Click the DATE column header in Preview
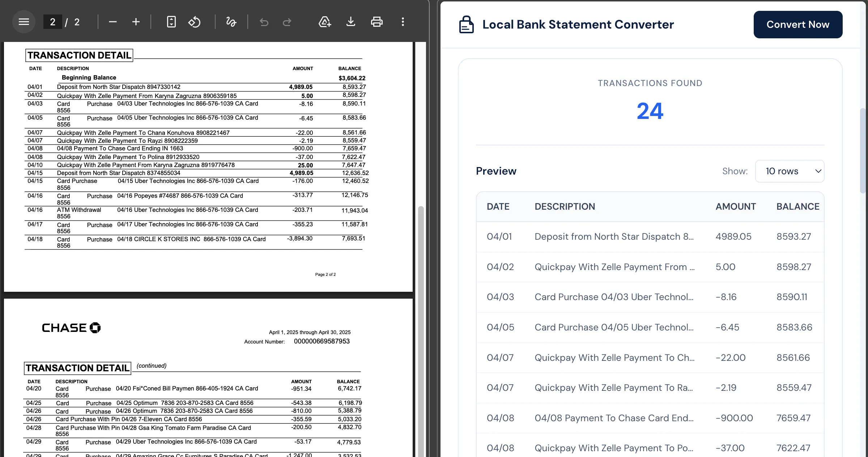This screenshot has height=457, width=868. tap(498, 206)
